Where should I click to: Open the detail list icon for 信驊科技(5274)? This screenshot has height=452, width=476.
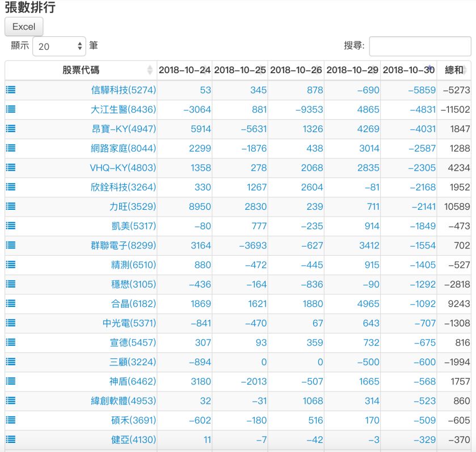coord(10,90)
